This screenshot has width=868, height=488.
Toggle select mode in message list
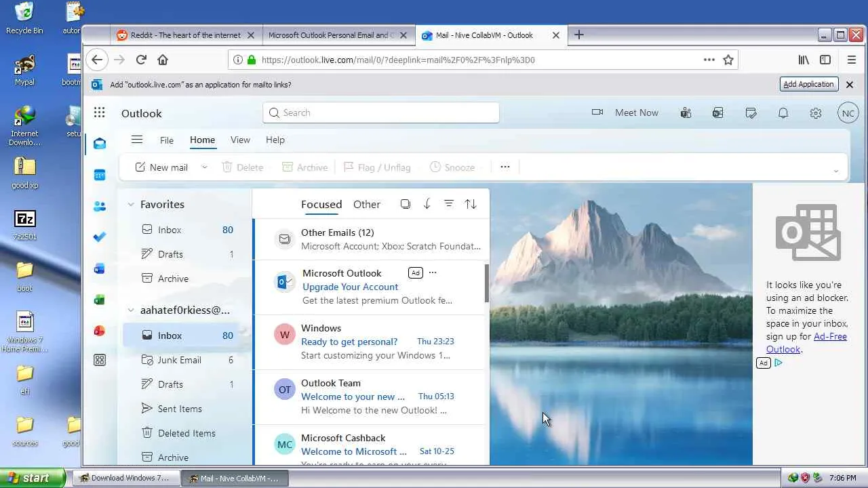(406, 204)
